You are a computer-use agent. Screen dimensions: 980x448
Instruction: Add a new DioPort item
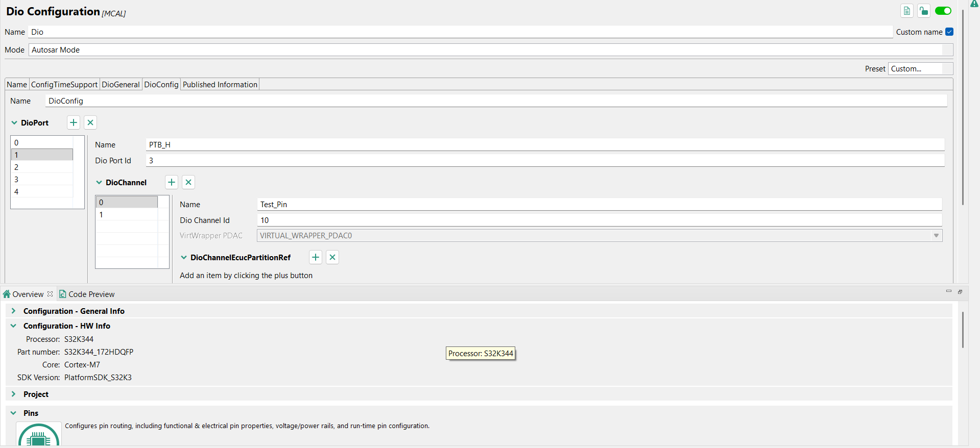pyautogui.click(x=74, y=122)
